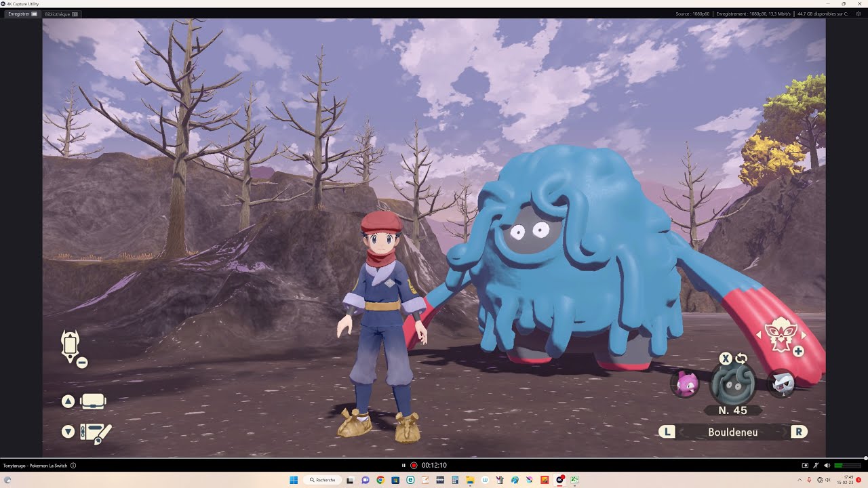The width and height of the screenshot is (868, 488).
Task: Click the game capture preview
Action: [434, 238]
